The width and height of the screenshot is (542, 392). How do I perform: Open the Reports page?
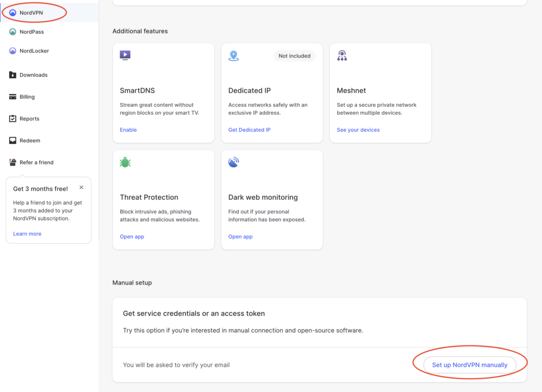[29, 119]
